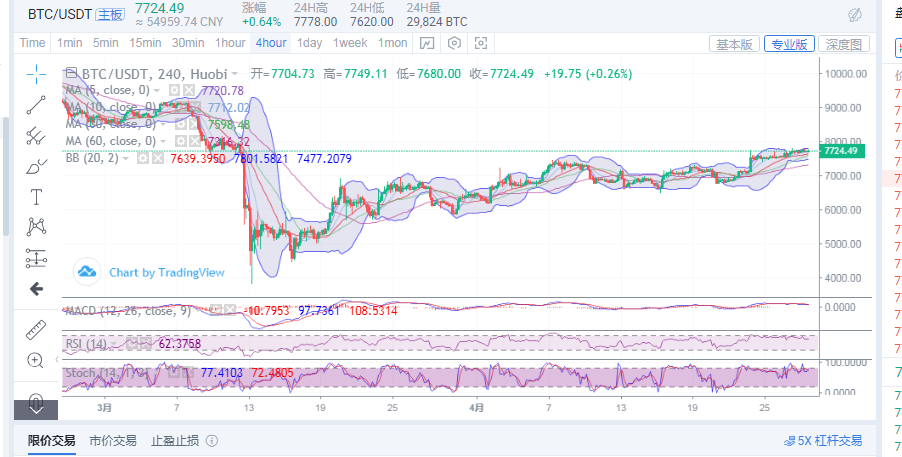Select the crosshair cursor tool

pos(36,73)
